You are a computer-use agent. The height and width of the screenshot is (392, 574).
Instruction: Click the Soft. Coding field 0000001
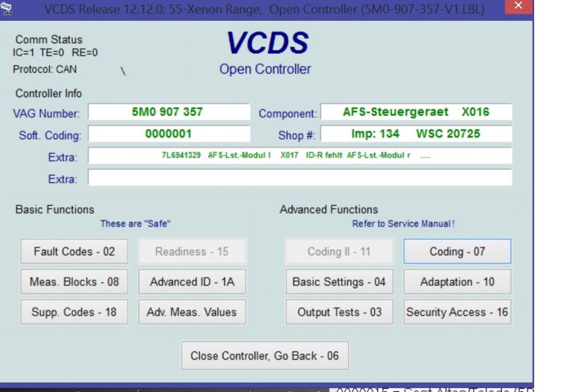click(x=169, y=134)
